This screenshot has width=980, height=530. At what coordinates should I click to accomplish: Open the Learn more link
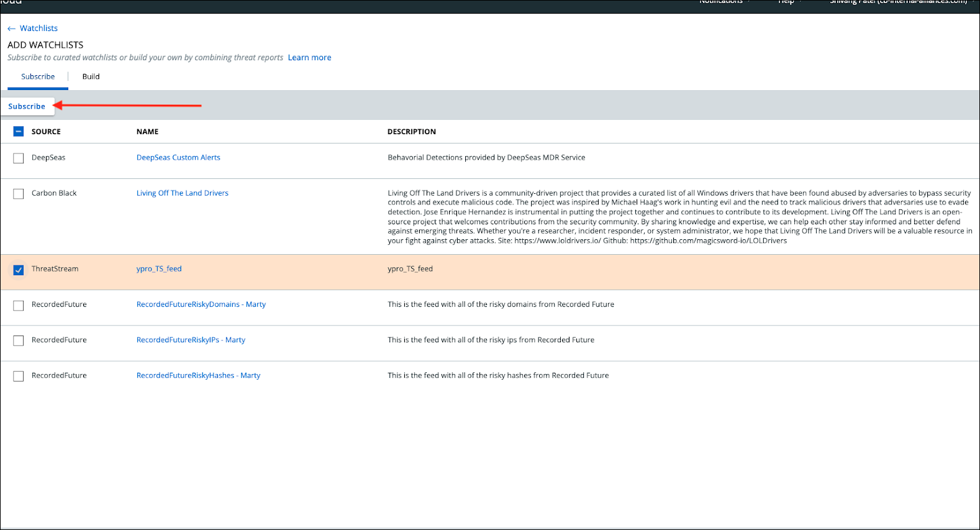(x=309, y=58)
